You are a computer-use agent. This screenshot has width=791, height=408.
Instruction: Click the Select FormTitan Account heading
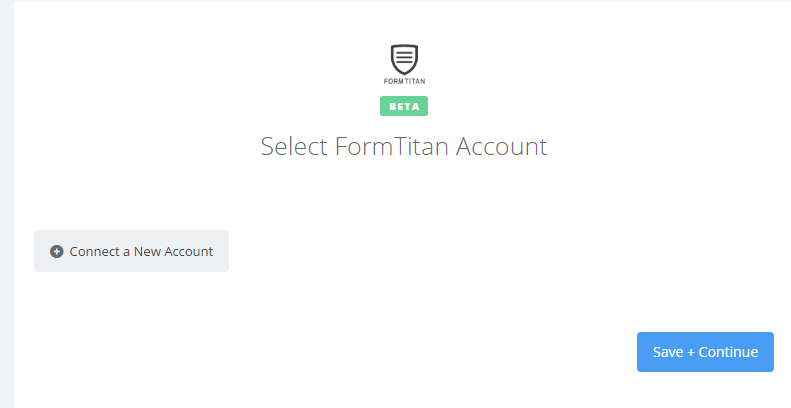pyautogui.click(x=404, y=146)
